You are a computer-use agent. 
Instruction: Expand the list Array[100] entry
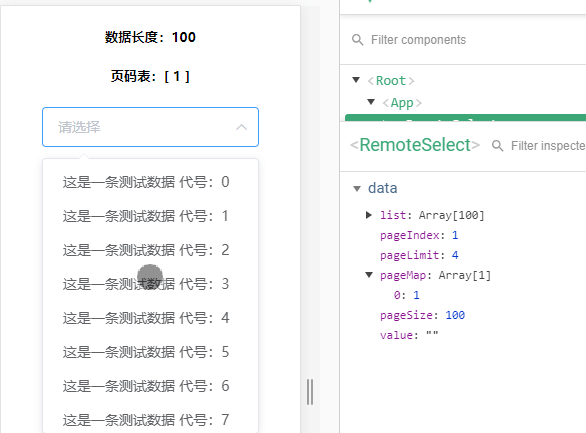click(369, 215)
